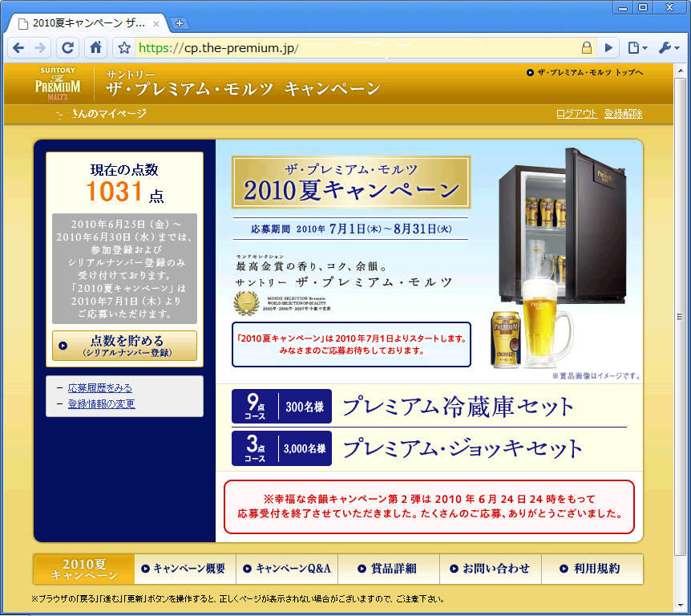This screenshot has height=616, width=691.
Task: Open 利用規約 nav item
Action: point(592,569)
